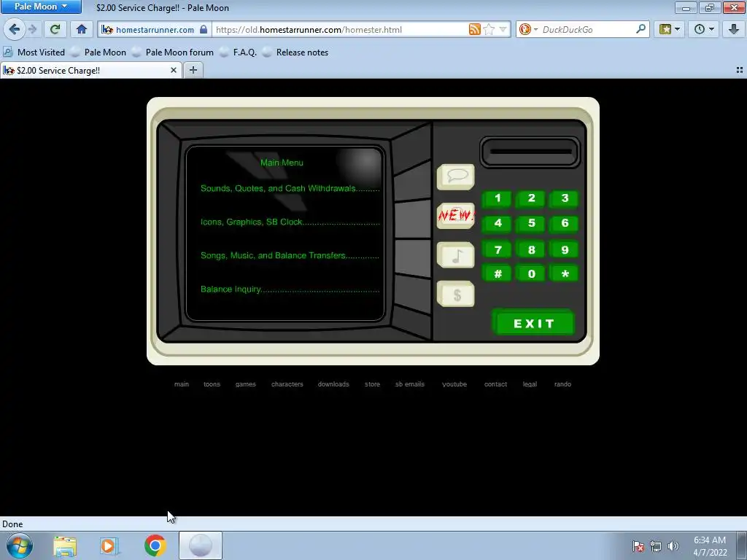Click the NEW! ATM side button
The width and height of the screenshot is (747, 560).
[455, 216]
